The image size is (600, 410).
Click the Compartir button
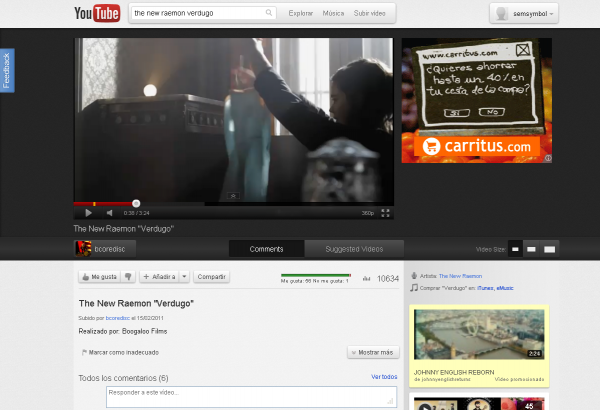pyautogui.click(x=211, y=276)
